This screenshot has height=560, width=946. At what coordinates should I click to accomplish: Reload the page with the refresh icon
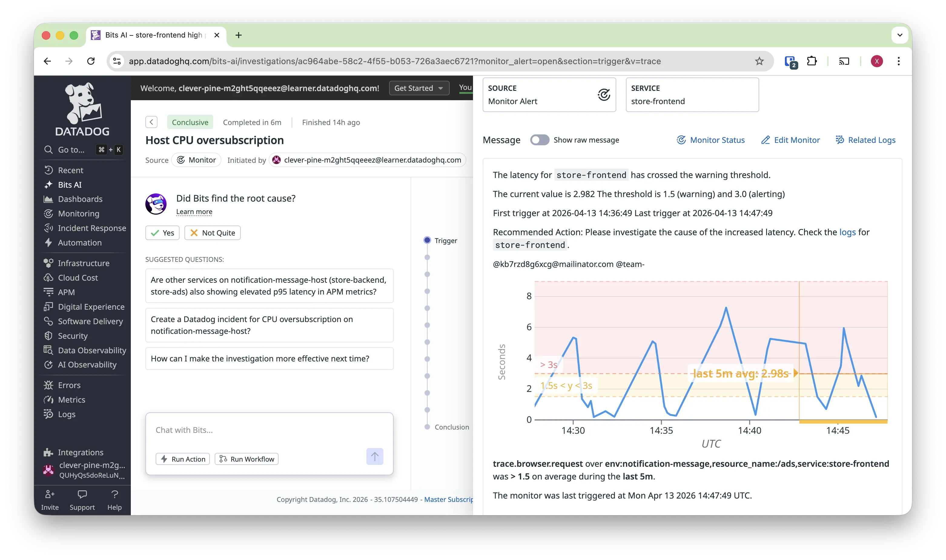[x=91, y=61]
